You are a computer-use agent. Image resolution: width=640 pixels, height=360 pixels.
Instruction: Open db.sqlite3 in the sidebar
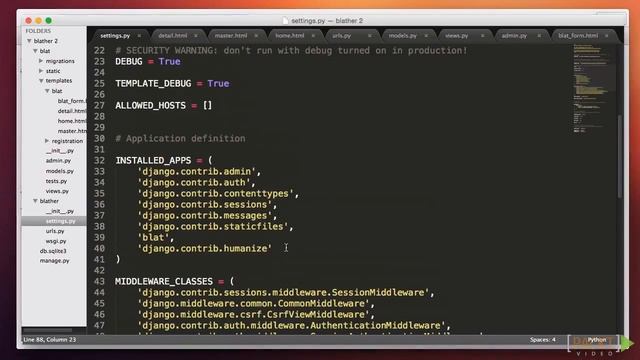53,251
